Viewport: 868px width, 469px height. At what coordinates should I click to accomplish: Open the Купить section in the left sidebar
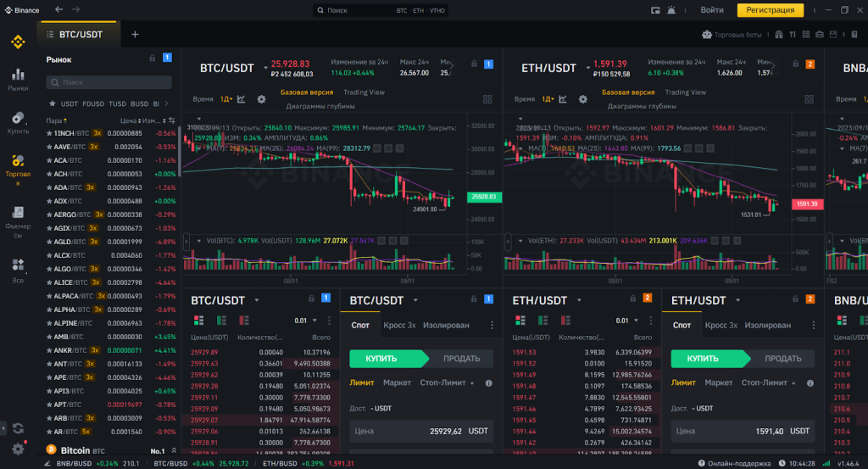click(x=18, y=123)
